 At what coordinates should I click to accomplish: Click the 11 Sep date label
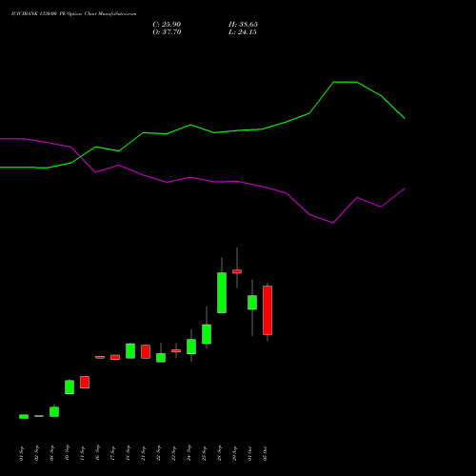coord(82,453)
